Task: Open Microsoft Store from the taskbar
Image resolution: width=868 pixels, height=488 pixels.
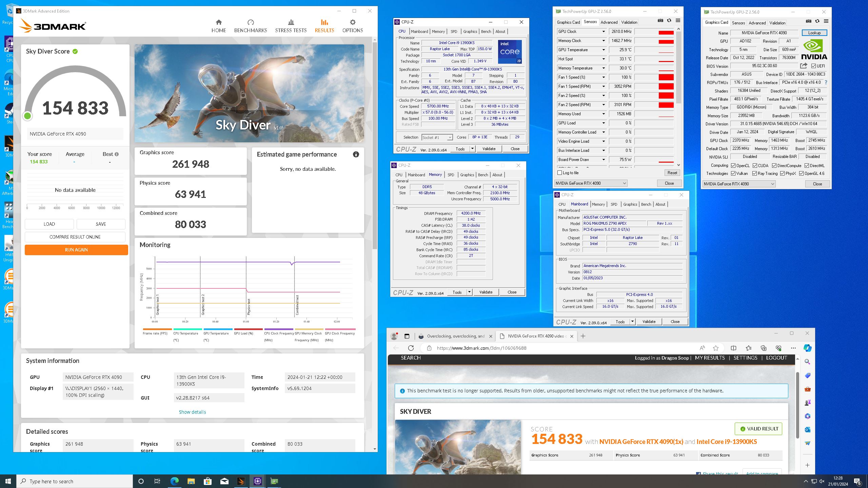Action: (208, 481)
